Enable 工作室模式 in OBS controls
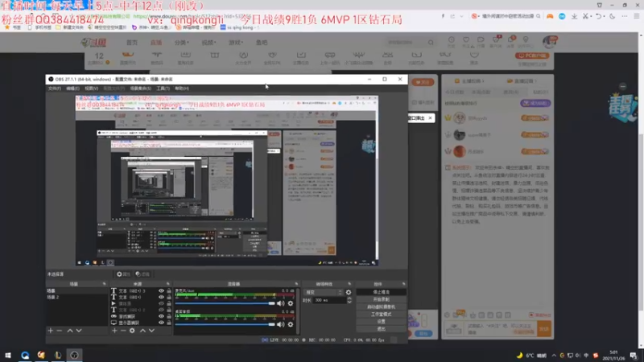This screenshot has width=644, height=362. point(381,315)
